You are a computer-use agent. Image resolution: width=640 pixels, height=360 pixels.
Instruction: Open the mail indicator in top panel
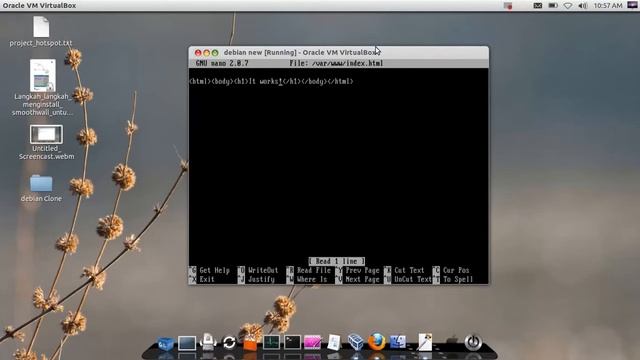tap(538, 6)
